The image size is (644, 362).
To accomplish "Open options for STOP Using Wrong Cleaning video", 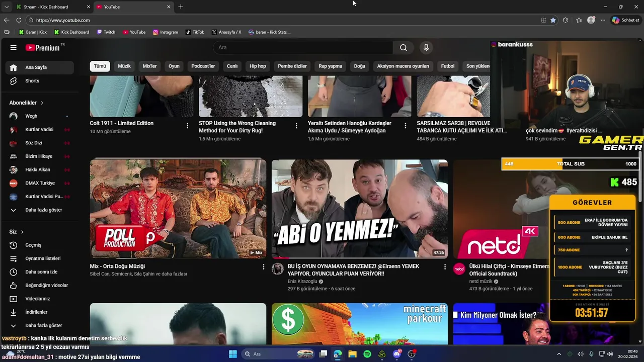I will (x=296, y=126).
